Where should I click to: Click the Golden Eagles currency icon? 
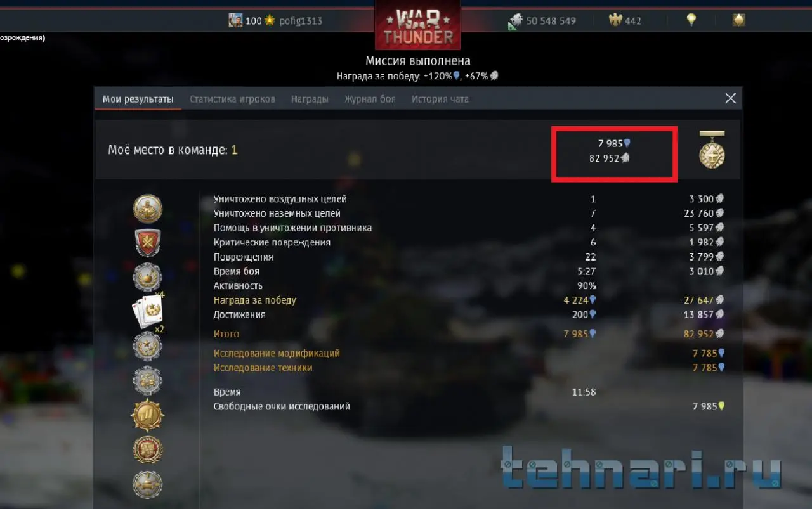[x=615, y=20]
